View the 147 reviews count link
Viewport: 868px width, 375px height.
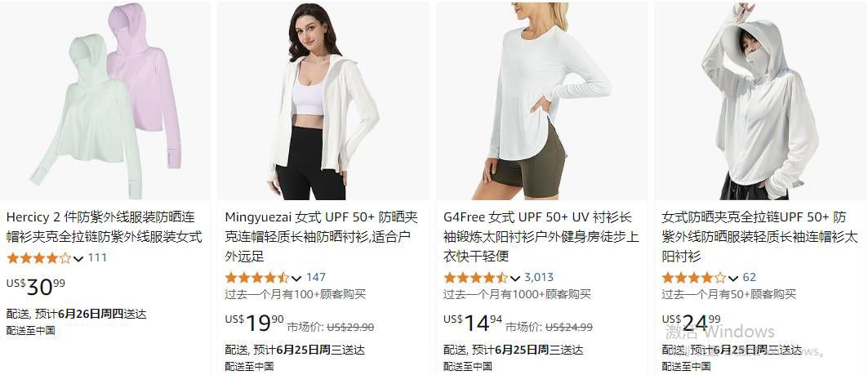[315, 278]
